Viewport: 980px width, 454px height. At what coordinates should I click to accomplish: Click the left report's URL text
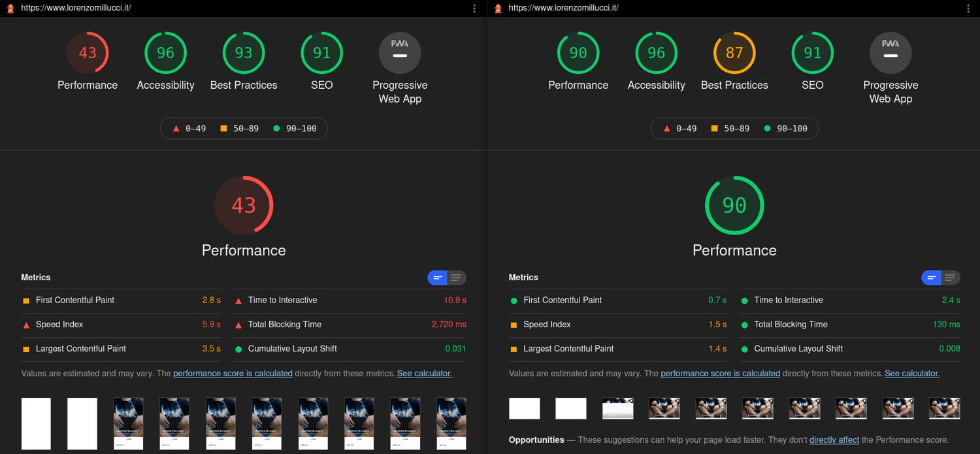[76, 8]
